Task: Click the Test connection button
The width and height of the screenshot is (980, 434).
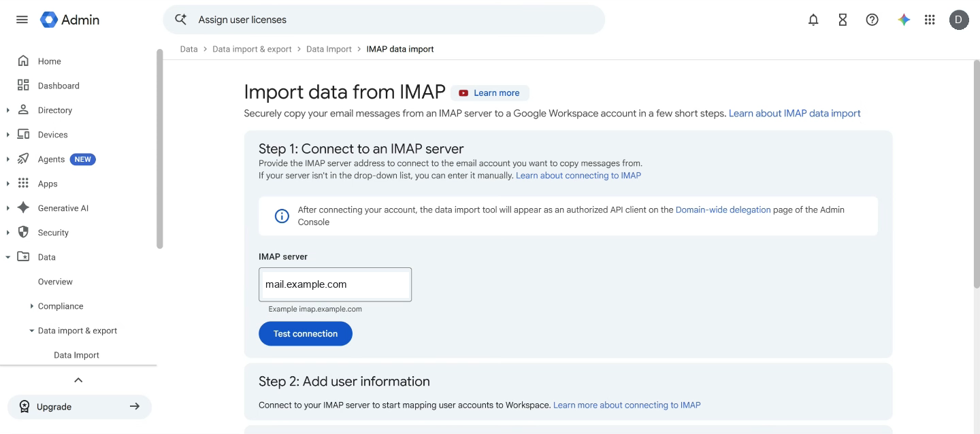Action: pos(306,333)
